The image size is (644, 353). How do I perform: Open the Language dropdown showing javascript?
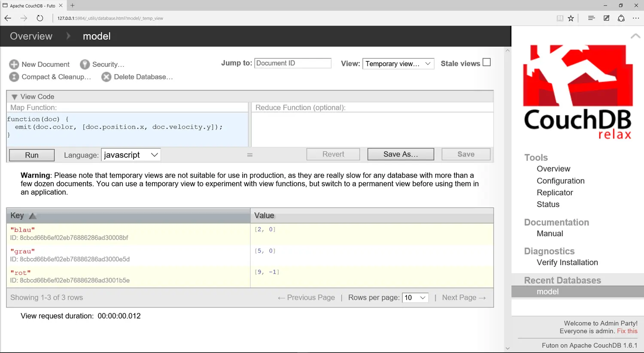click(131, 155)
